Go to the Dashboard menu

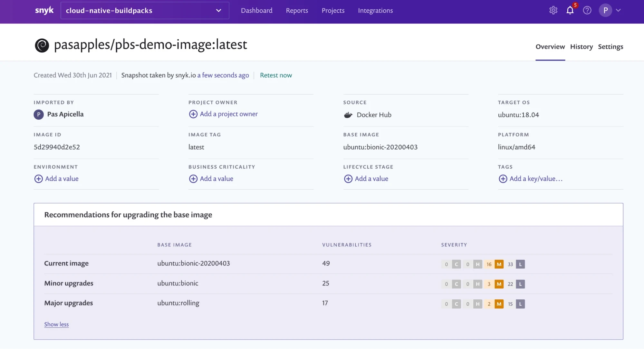coord(256,10)
